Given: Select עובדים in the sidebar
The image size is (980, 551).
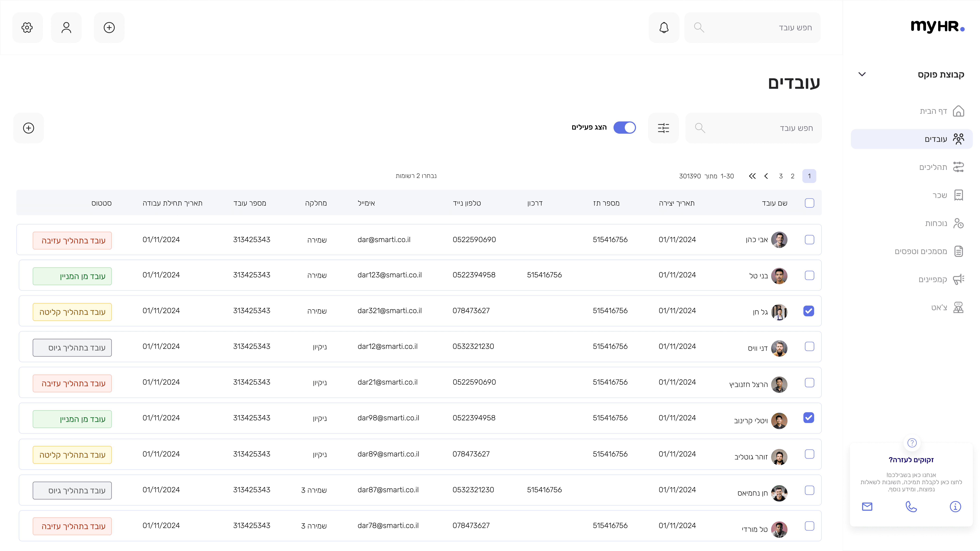Looking at the screenshot, I should pyautogui.click(x=912, y=139).
